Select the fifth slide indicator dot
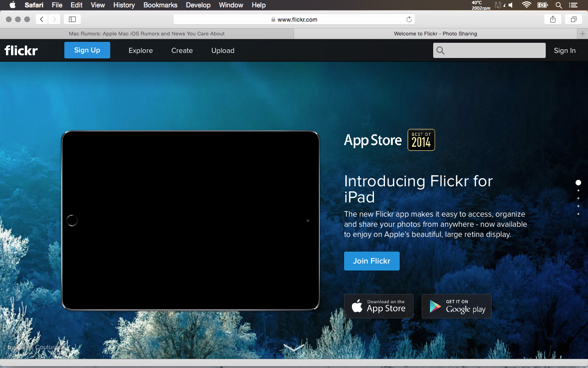This screenshot has width=588, height=368. point(578,214)
